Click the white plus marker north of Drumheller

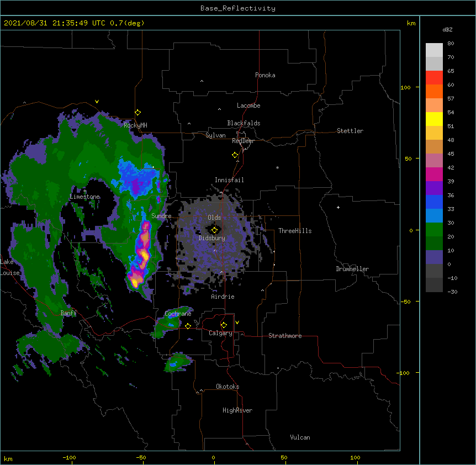click(338, 207)
